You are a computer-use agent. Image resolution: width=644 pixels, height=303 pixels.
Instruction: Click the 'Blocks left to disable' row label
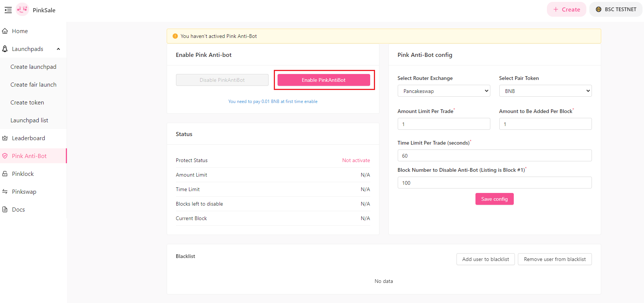tap(199, 204)
